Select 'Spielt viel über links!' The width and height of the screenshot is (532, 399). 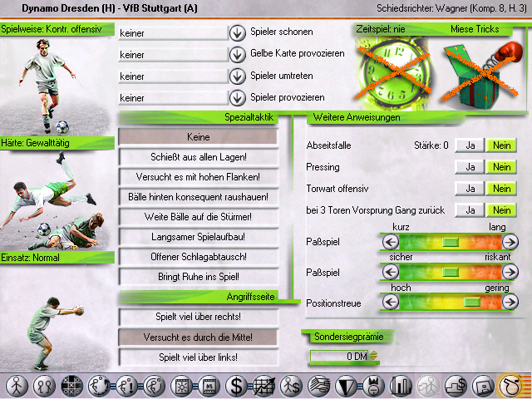click(x=198, y=357)
